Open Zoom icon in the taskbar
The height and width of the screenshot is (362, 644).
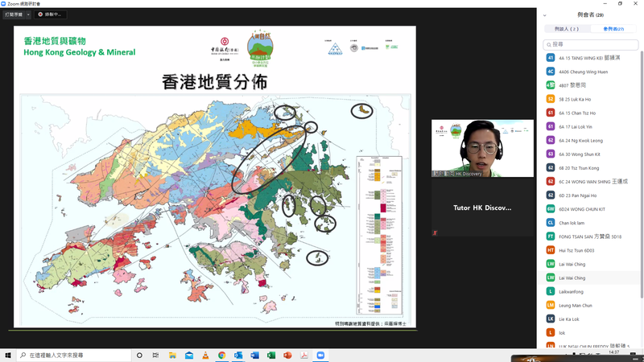320,355
